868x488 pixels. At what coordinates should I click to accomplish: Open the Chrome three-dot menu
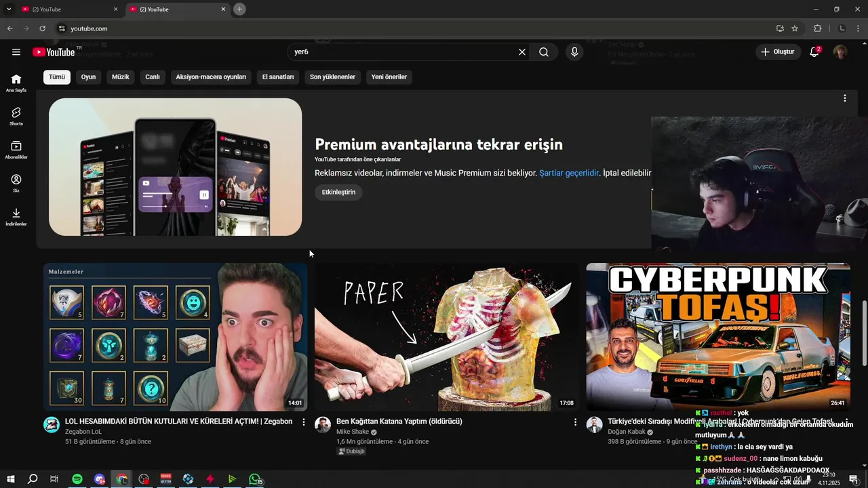(x=859, y=28)
